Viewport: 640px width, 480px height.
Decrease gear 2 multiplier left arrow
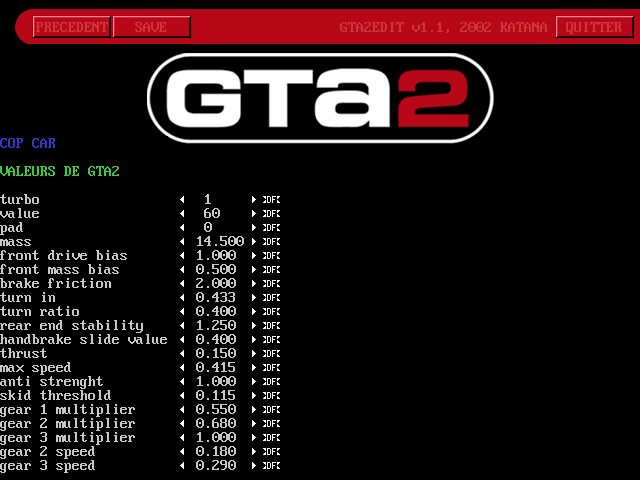[182, 423]
